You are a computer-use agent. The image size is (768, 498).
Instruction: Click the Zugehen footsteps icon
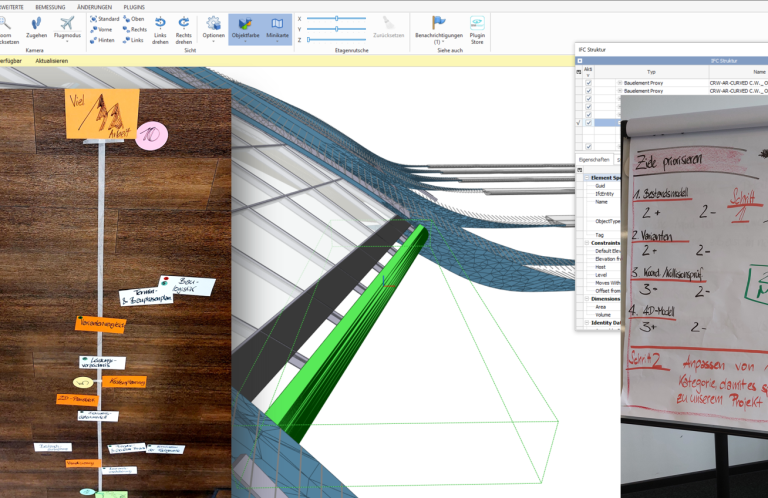click(36, 23)
